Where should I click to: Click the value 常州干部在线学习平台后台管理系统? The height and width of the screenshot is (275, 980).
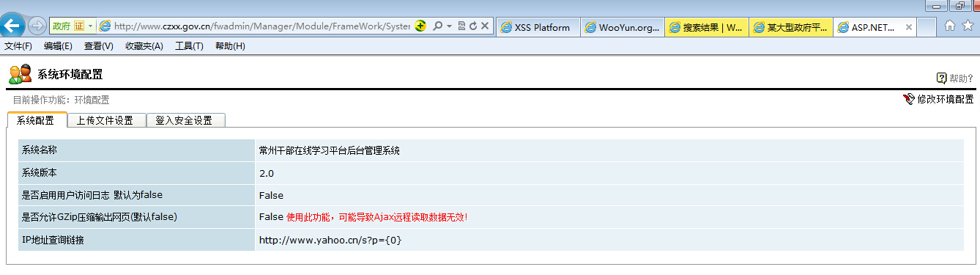330,150
